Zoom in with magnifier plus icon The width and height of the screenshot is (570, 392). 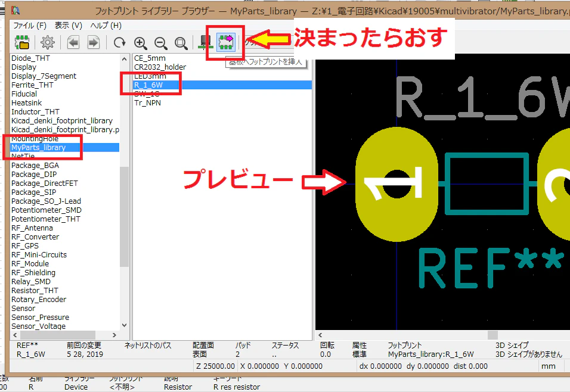140,43
